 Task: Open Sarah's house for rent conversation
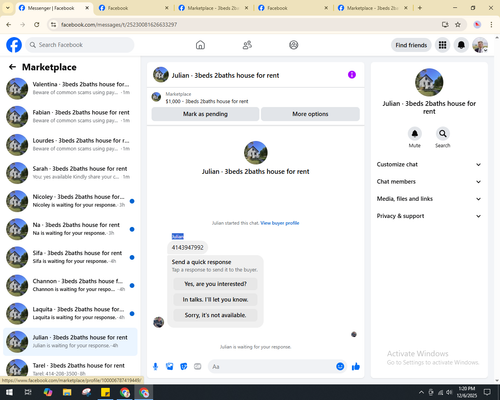pos(70,173)
